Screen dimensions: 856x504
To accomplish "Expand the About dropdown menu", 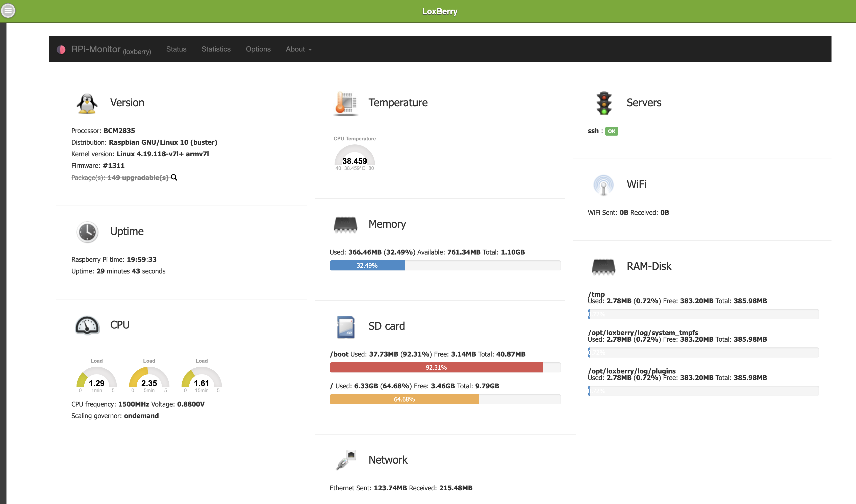I will coord(298,49).
